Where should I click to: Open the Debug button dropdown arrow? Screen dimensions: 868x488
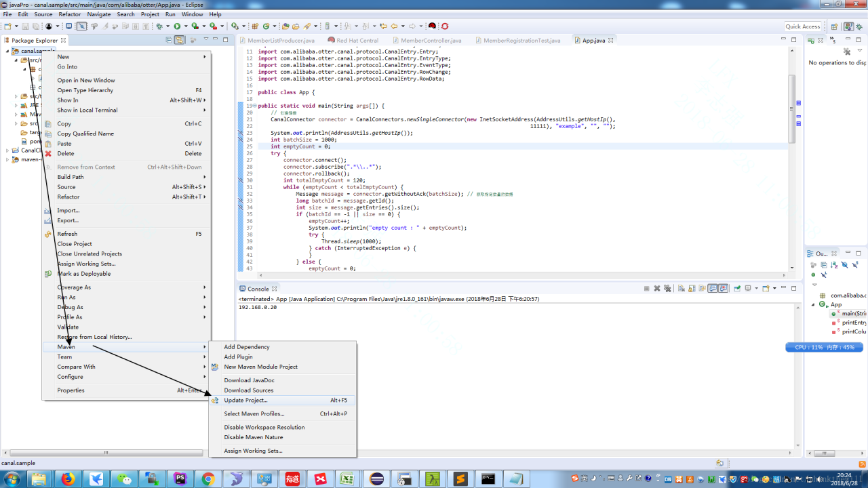(x=168, y=26)
